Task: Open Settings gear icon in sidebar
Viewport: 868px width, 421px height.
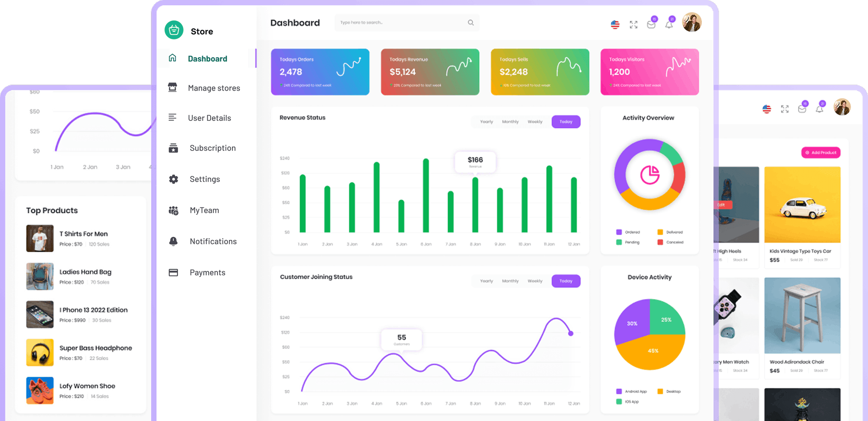Action: pos(173,179)
